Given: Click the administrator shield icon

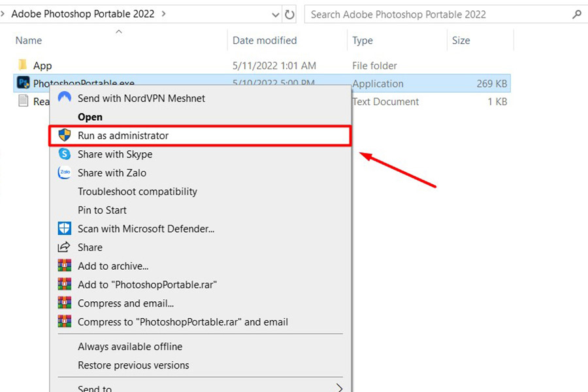Looking at the screenshot, I should 65,135.
